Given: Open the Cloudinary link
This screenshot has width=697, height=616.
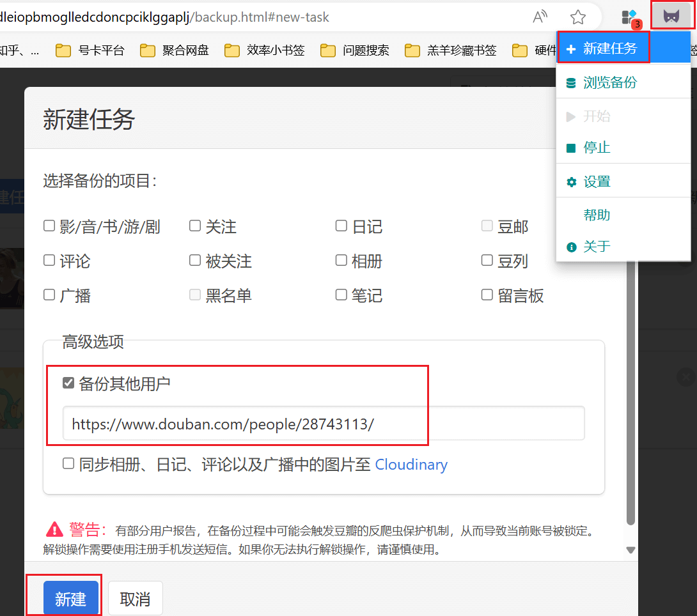Looking at the screenshot, I should pos(411,465).
